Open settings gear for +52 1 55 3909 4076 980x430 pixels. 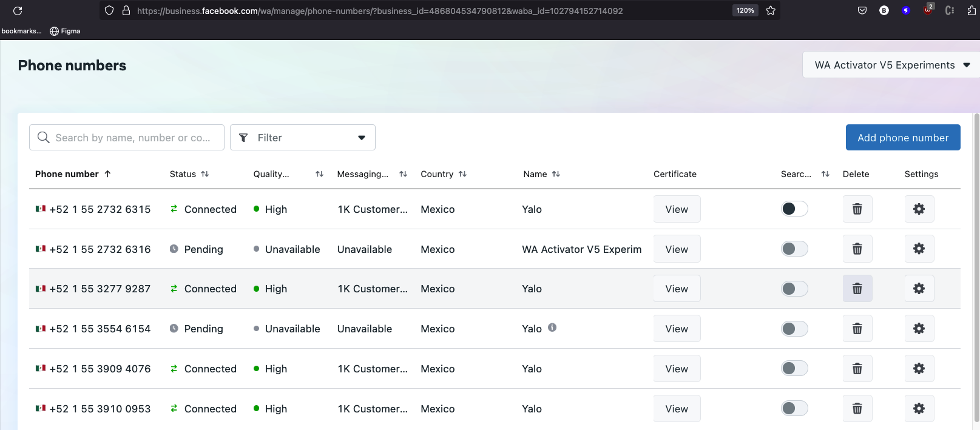coord(919,369)
